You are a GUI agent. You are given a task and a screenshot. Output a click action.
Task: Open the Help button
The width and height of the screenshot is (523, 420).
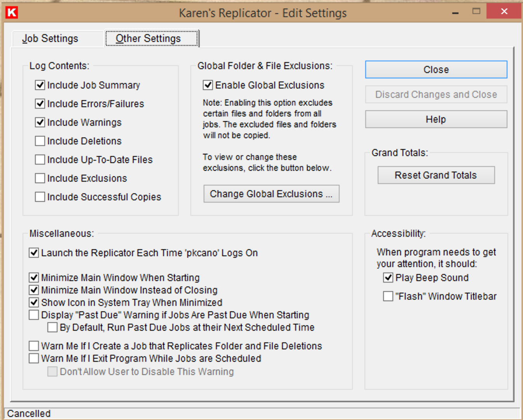[x=436, y=119]
